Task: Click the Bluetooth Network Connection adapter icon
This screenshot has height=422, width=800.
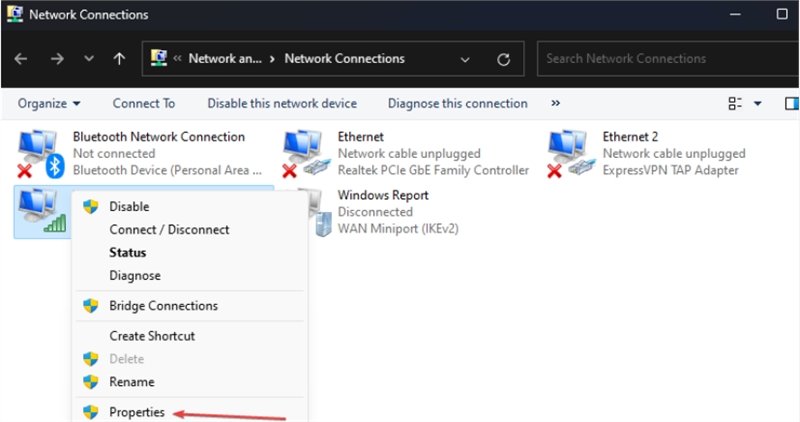Action: pyautogui.click(x=40, y=154)
